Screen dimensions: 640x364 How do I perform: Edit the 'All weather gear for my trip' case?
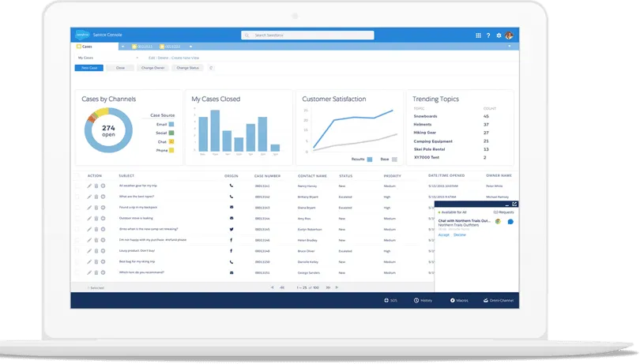click(89, 186)
